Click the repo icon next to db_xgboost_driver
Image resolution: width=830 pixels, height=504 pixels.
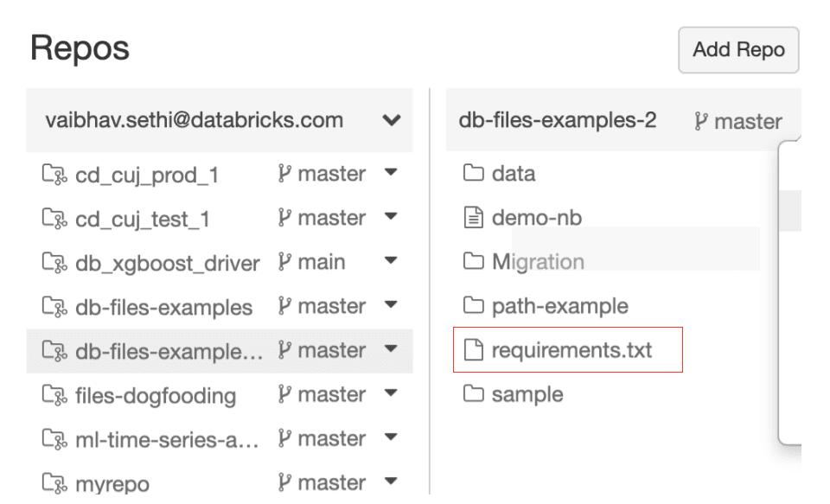(54, 263)
